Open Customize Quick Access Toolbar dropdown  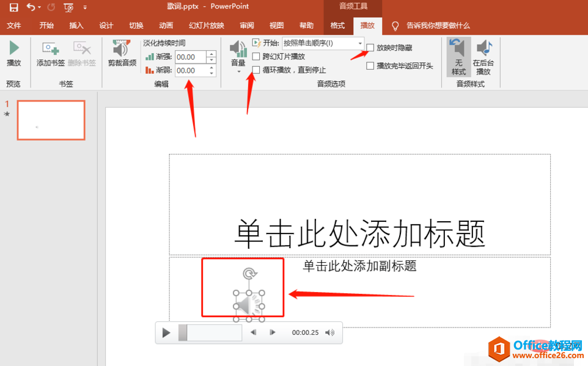(x=85, y=7)
